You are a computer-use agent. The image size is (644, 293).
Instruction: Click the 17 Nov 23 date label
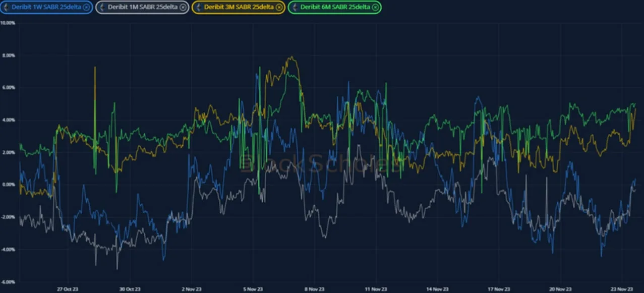499,289
